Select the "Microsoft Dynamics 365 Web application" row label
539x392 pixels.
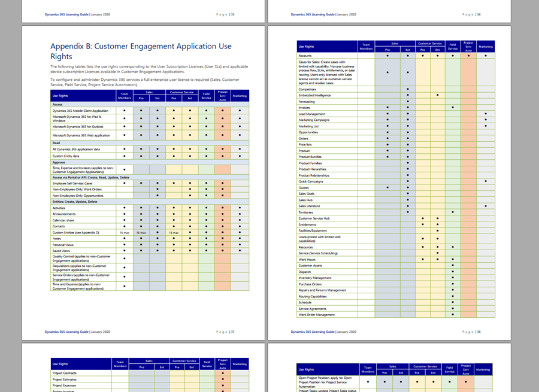pyautogui.click(x=81, y=135)
